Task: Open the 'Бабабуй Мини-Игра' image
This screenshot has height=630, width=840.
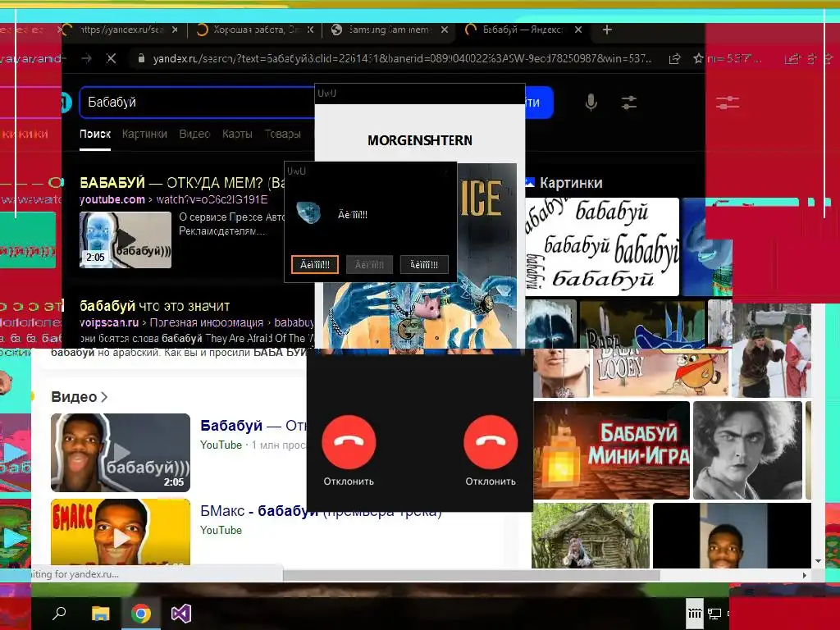Action: 611,450
